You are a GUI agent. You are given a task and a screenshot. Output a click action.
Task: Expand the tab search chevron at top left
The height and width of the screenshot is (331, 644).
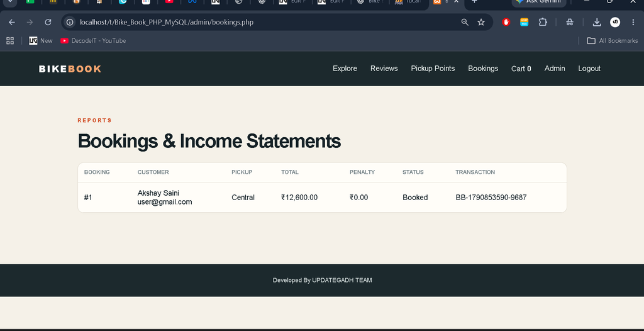click(x=10, y=2)
